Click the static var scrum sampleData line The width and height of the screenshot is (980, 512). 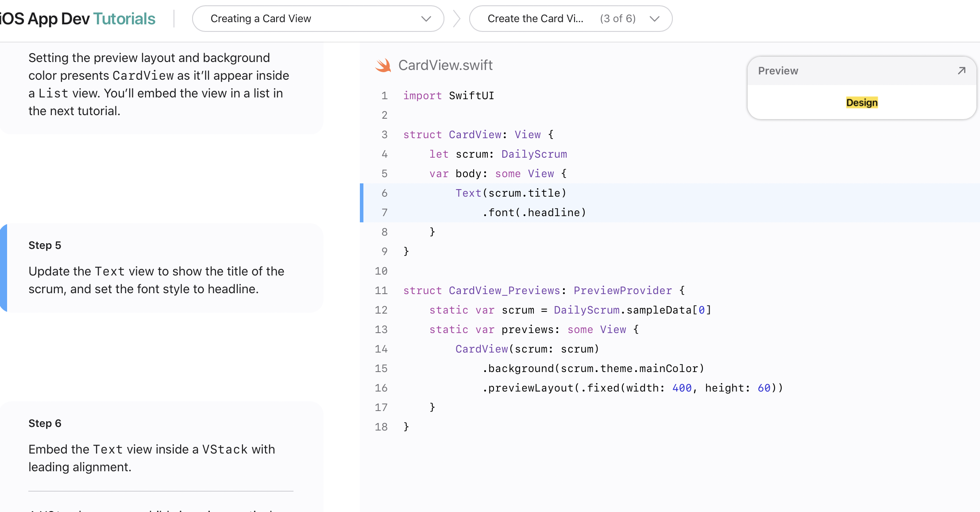coord(570,310)
